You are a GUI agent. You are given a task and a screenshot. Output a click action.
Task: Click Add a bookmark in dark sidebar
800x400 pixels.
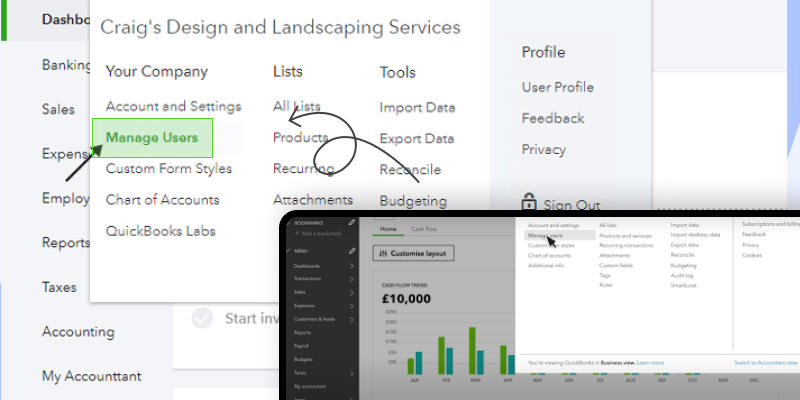point(320,233)
